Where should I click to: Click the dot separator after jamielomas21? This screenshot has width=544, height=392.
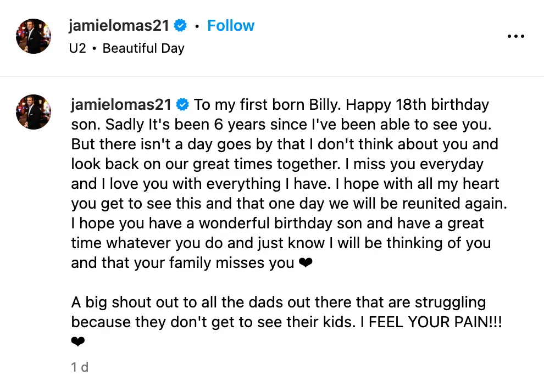[x=196, y=25]
